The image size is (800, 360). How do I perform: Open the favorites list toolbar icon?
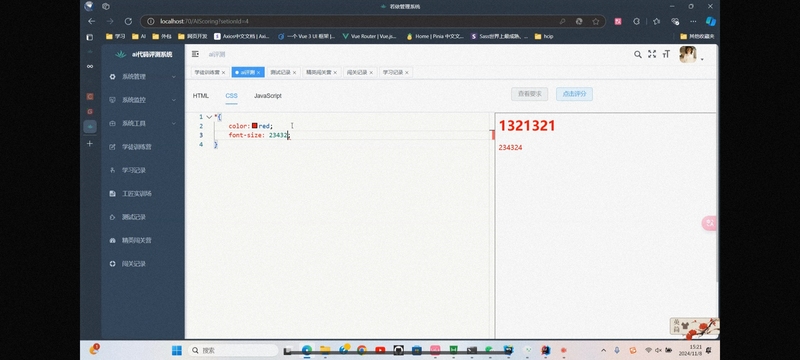pyautogui.click(x=657, y=21)
